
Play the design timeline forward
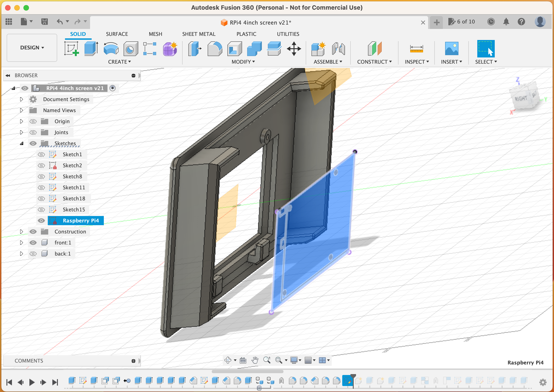[32, 382]
